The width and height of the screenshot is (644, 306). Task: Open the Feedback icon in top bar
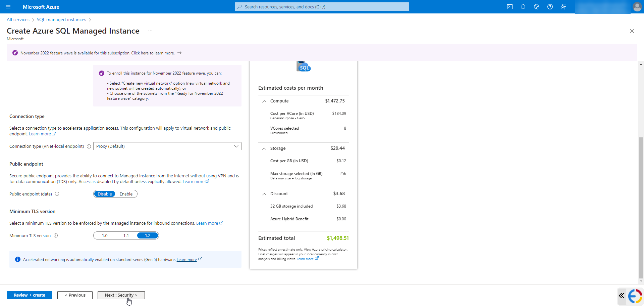click(563, 7)
